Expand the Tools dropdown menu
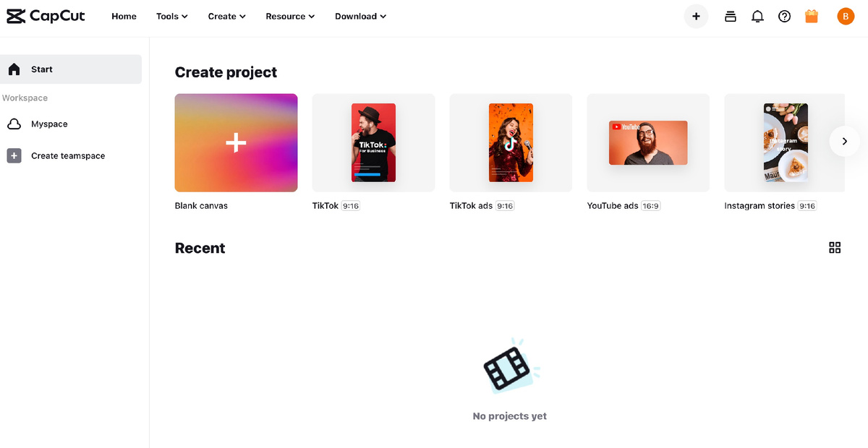This screenshot has width=868, height=448. [172, 16]
